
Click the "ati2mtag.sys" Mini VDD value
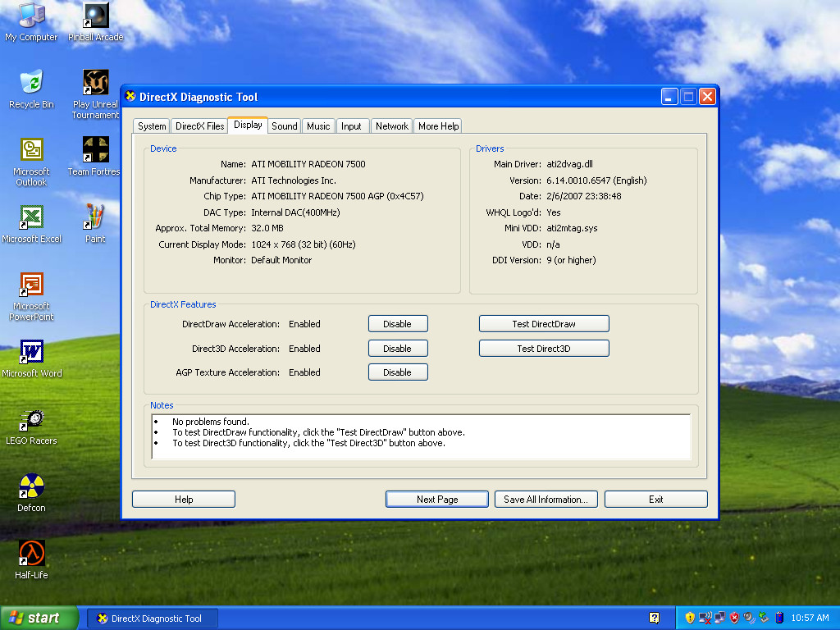(x=572, y=228)
